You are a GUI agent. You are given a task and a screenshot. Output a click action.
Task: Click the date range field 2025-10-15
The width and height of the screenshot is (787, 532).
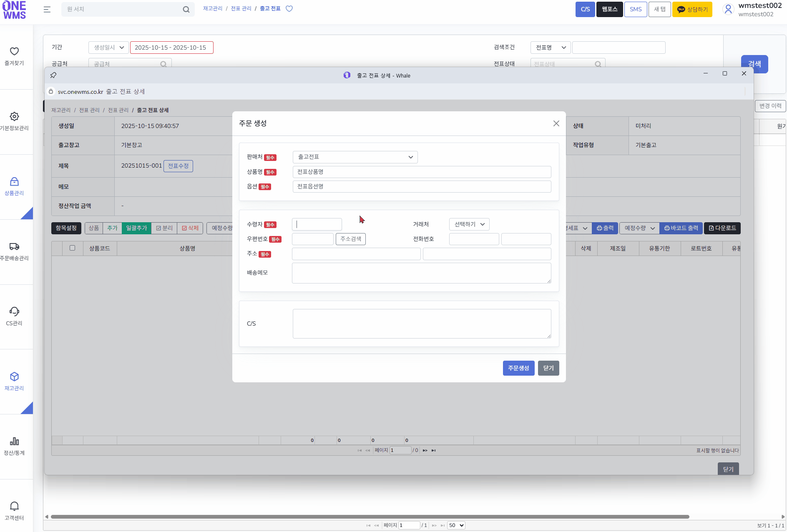pos(172,48)
